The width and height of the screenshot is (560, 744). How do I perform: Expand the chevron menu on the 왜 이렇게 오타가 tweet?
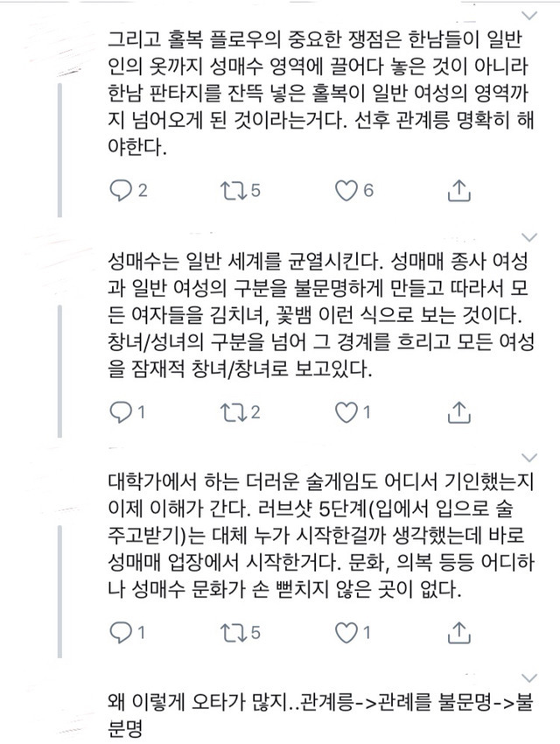(x=528, y=678)
